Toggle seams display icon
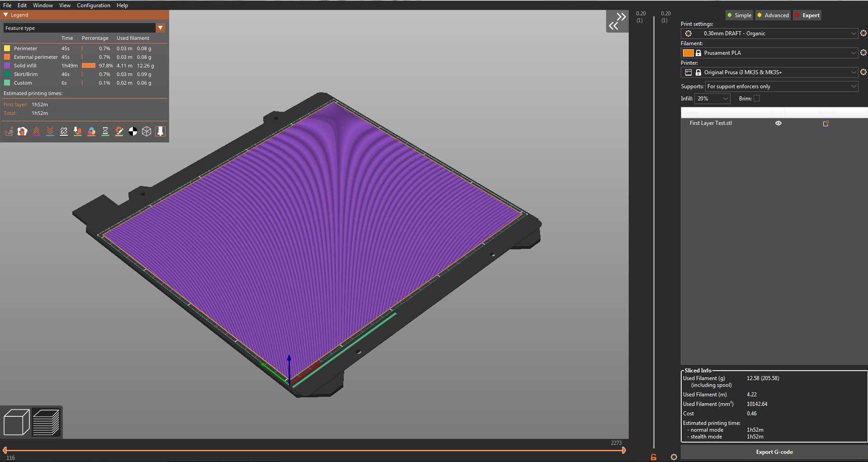 (x=64, y=132)
